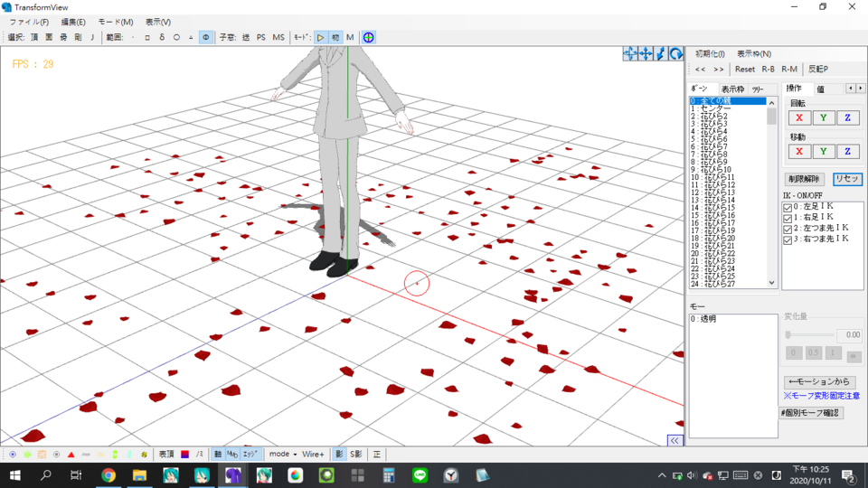Open the ファイル(F) menu
The height and width of the screenshot is (488, 868).
pyautogui.click(x=29, y=22)
